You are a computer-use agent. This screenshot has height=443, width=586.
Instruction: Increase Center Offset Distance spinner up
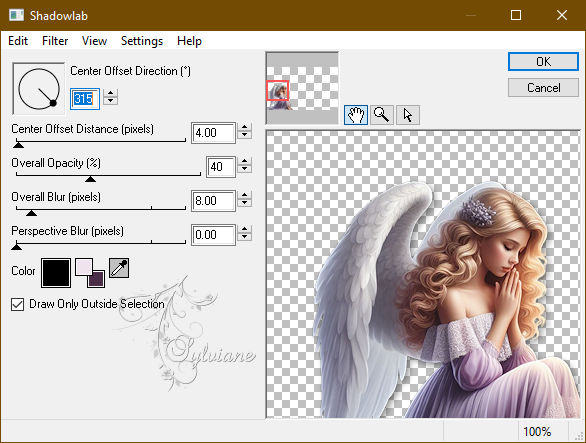point(245,128)
